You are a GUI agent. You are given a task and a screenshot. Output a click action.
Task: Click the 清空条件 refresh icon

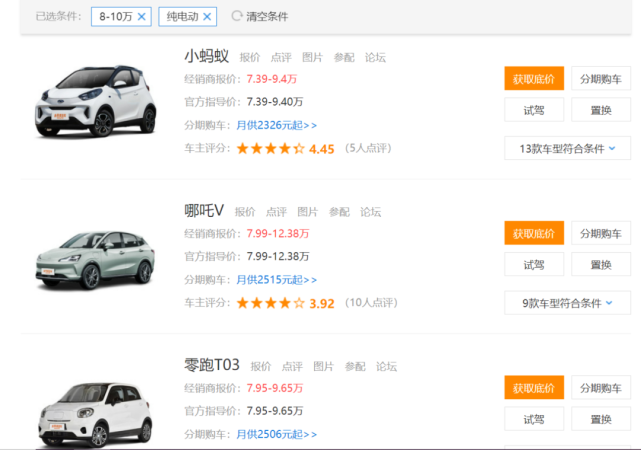pyautogui.click(x=237, y=16)
